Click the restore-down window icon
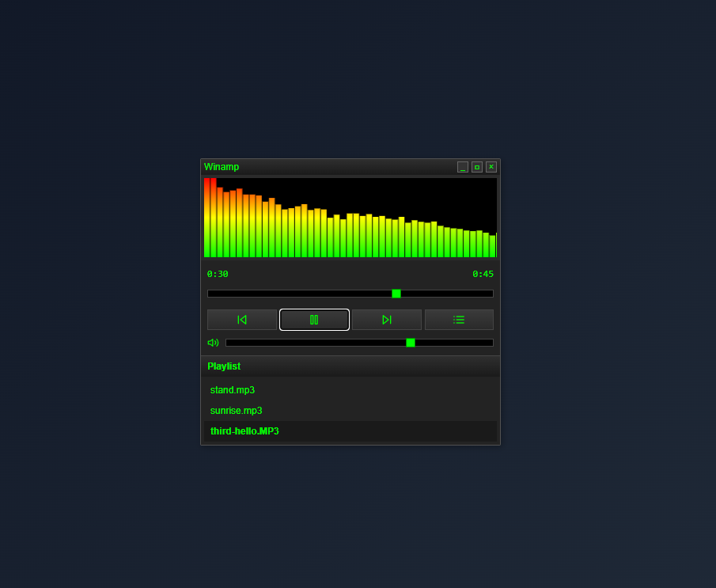Screen dimensions: 716x588 [x=477, y=167]
